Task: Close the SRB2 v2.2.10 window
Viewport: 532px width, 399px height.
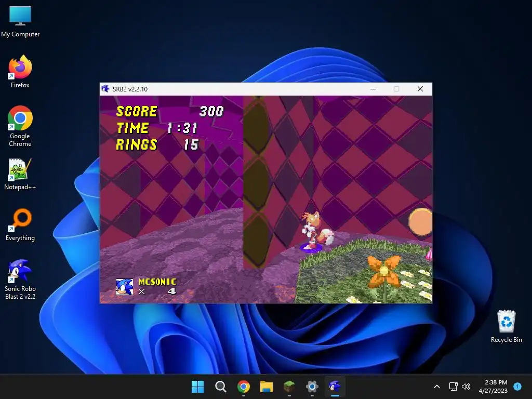Action: point(420,89)
